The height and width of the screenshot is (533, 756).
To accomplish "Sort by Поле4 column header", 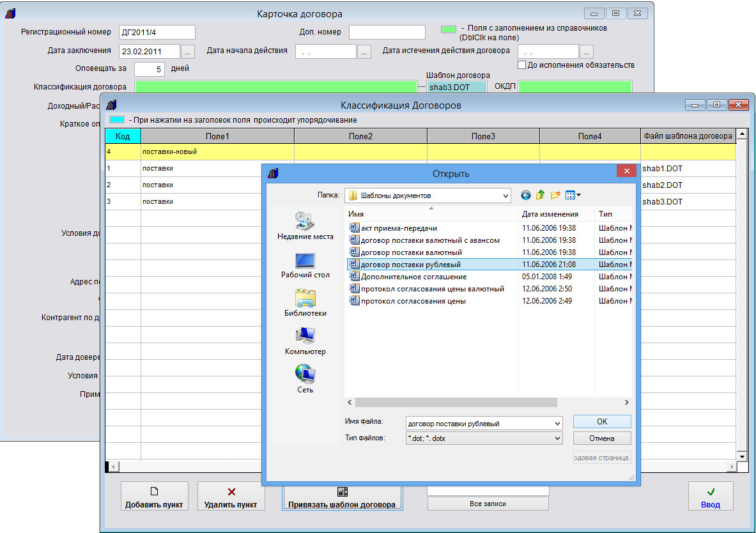I will 590,137.
